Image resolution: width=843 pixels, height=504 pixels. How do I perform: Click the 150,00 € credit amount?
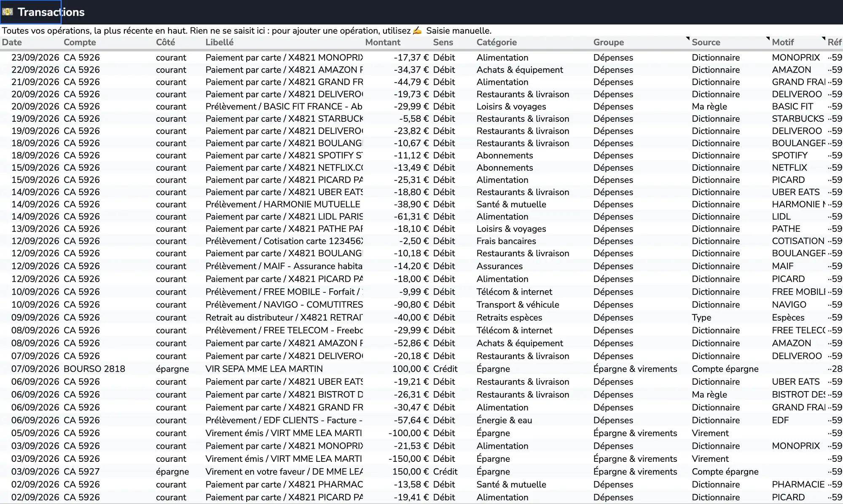(x=411, y=472)
